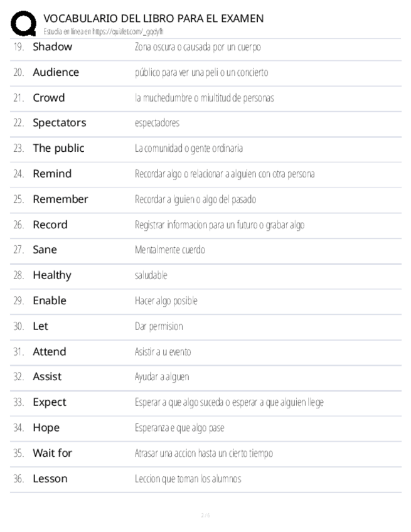Click on the term 'Spectators'

[x=59, y=123]
